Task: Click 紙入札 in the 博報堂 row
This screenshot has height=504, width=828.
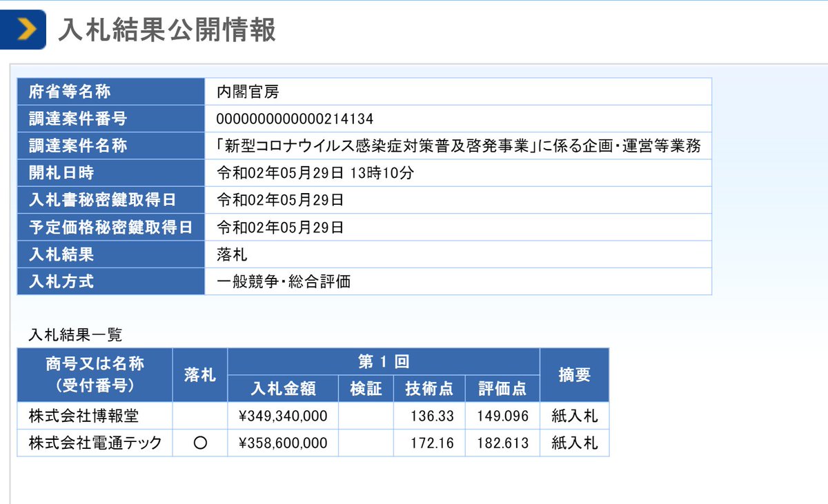Action: [x=575, y=416]
